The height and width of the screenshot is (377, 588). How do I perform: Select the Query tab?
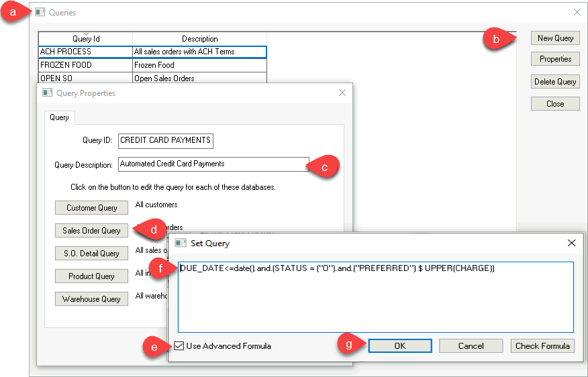click(59, 117)
